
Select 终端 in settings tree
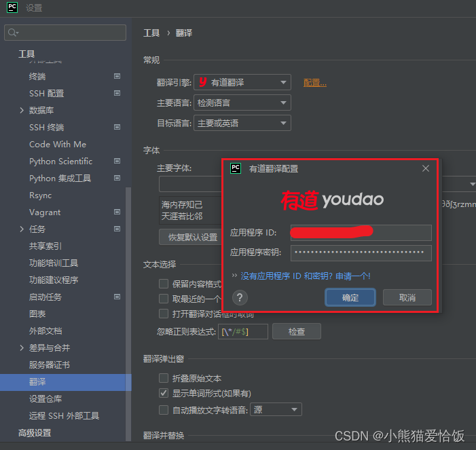pyautogui.click(x=37, y=77)
